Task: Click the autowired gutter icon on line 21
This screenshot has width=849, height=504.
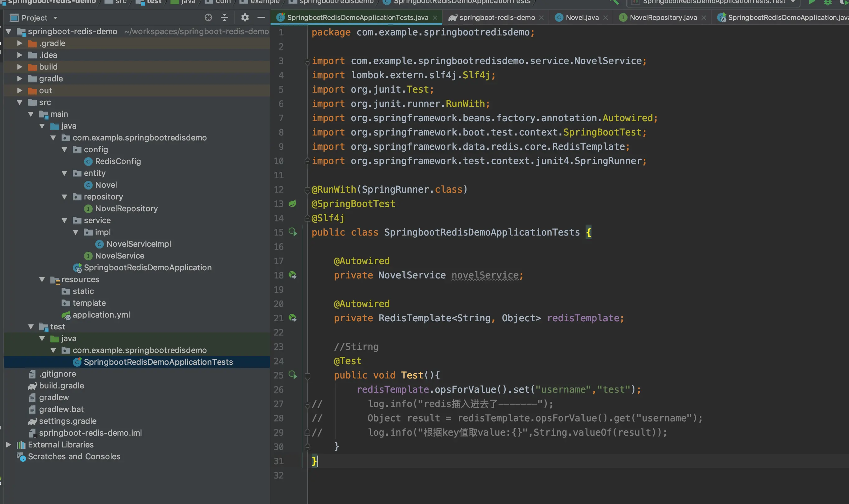Action: tap(292, 318)
